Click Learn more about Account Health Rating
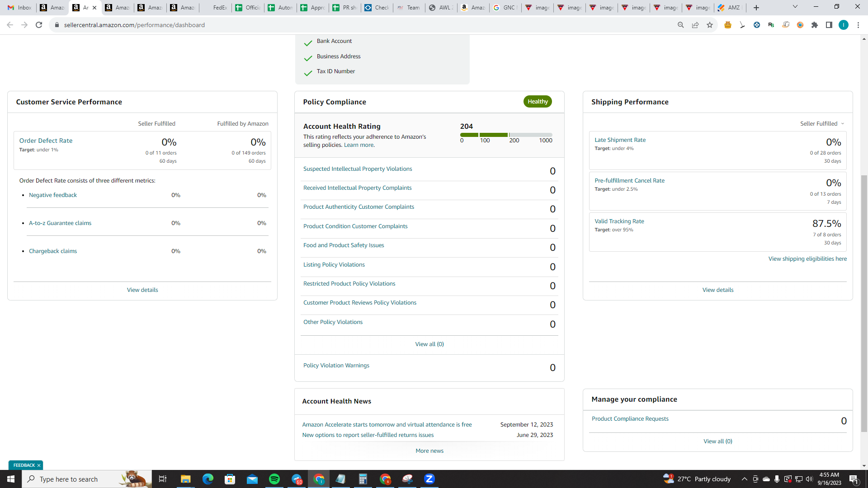 tap(359, 145)
